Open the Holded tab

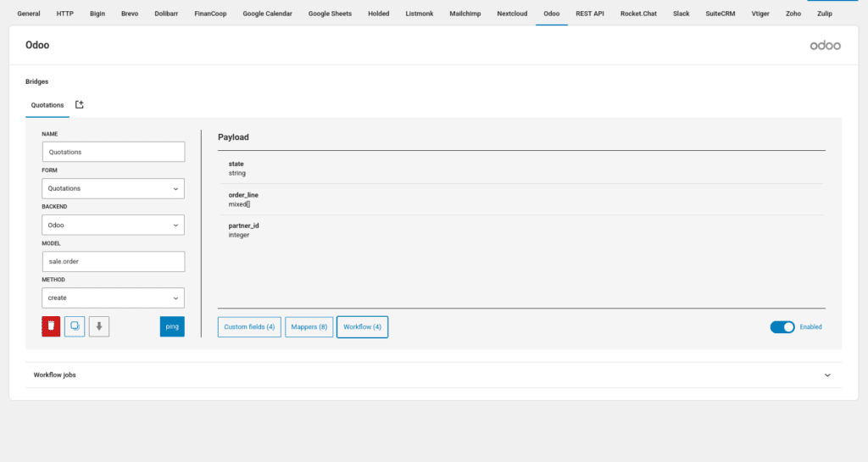point(379,14)
